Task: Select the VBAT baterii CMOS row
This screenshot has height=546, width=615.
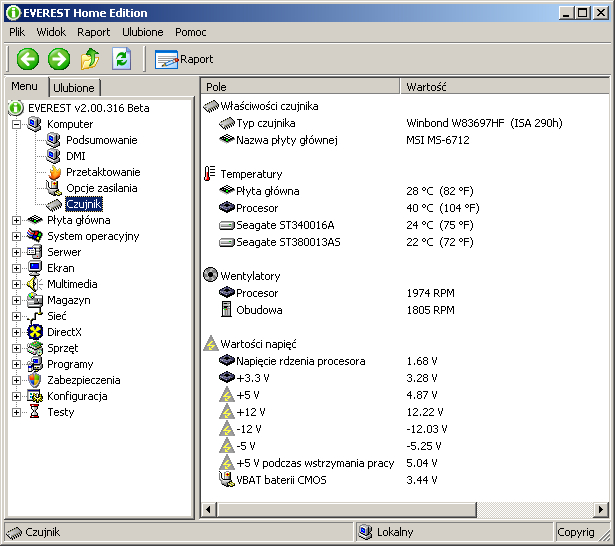Action: [406, 480]
